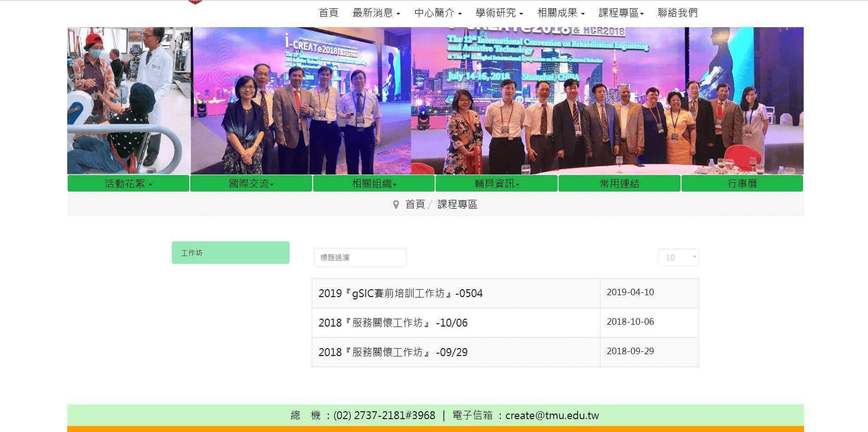Open the 首頁 menu item
Image resolution: width=868 pixels, height=432 pixels.
click(x=328, y=13)
